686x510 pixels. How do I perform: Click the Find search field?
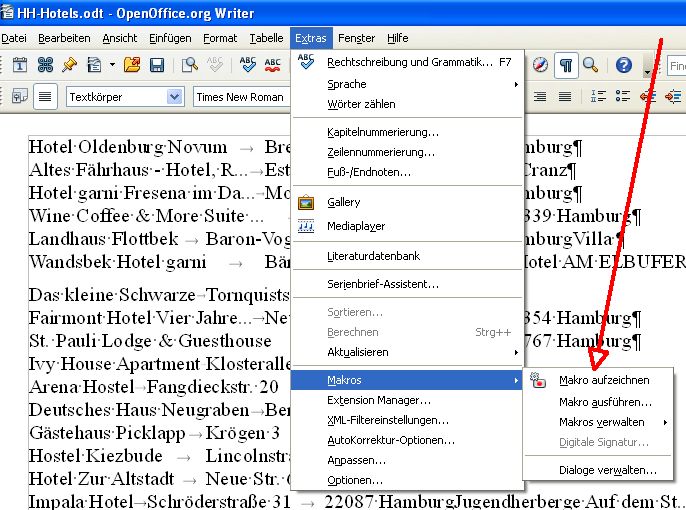[x=676, y=66]
